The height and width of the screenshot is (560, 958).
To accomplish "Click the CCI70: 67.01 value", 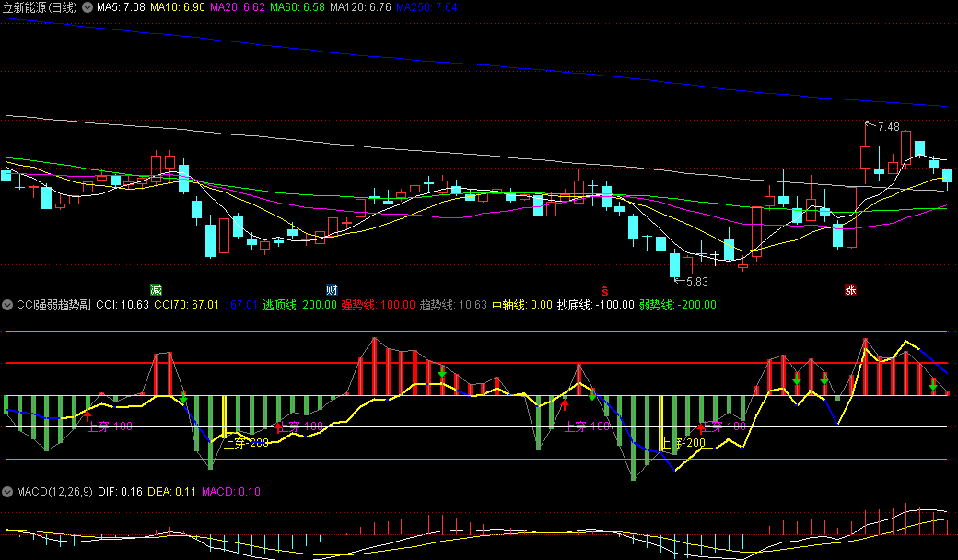I will click(186, 305).
